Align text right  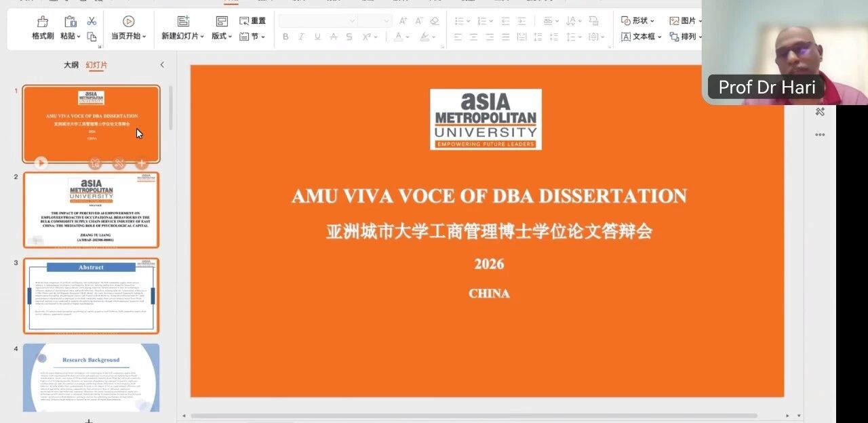click(490, 37)
